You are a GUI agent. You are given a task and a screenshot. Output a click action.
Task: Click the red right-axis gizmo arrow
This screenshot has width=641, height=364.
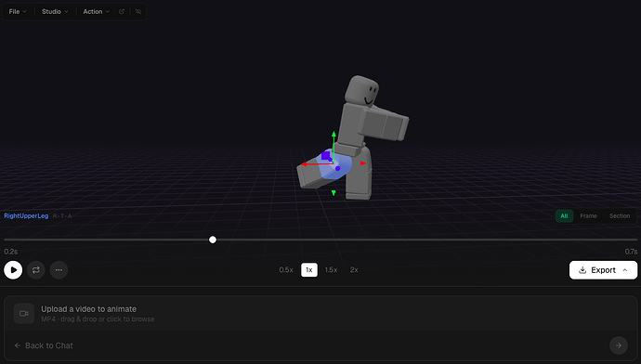coord(363,163)
